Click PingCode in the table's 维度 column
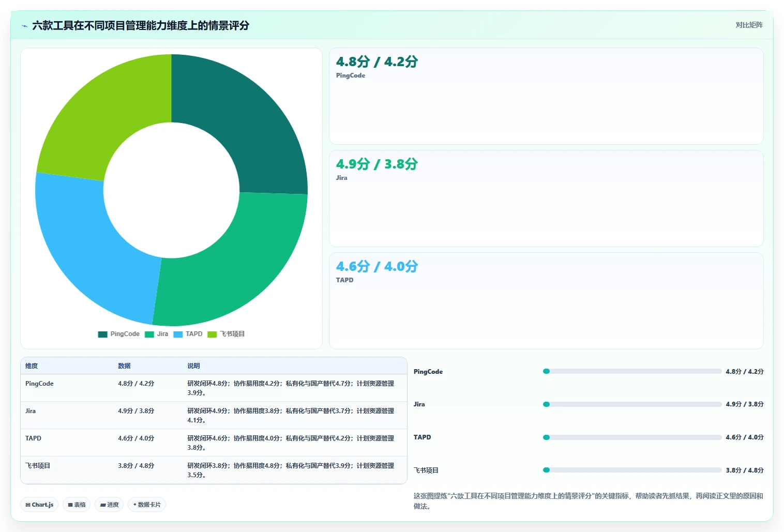 (x=39, y=384)
